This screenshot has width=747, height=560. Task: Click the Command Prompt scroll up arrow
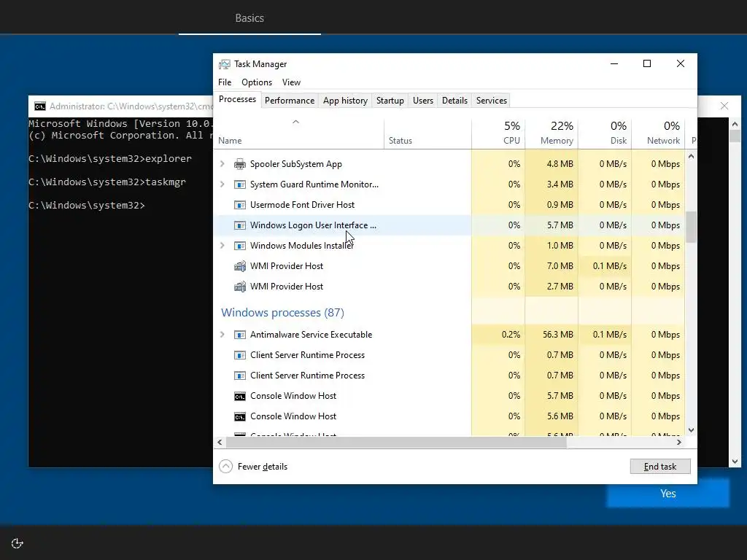735,124
